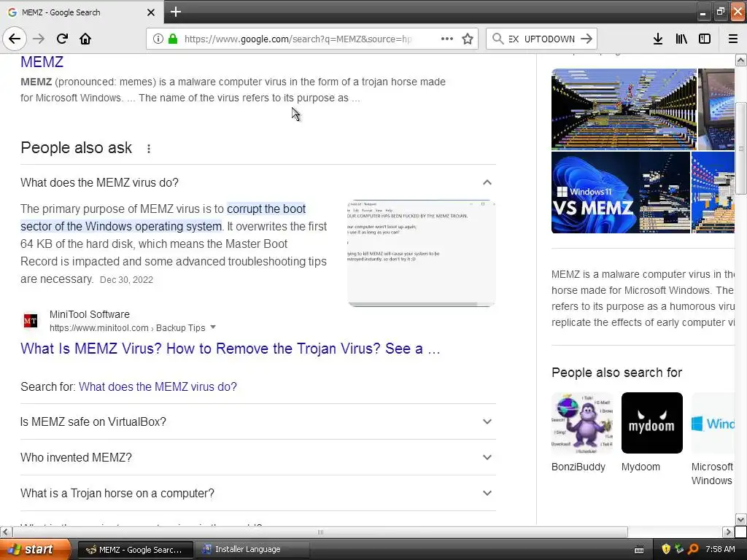Select the Mydoom related search
747x560 pixels.
click(x=651, y=432)
